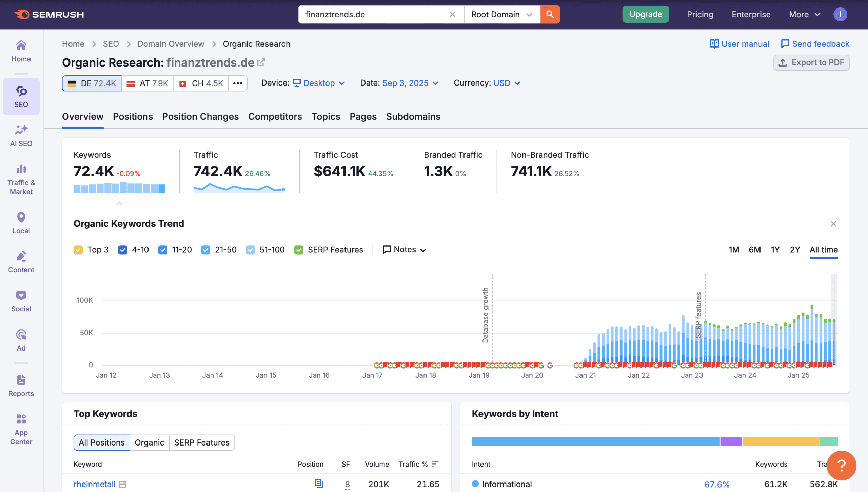
Task: Switch to the Position Changes tab
Action: [x=200, y=116]
